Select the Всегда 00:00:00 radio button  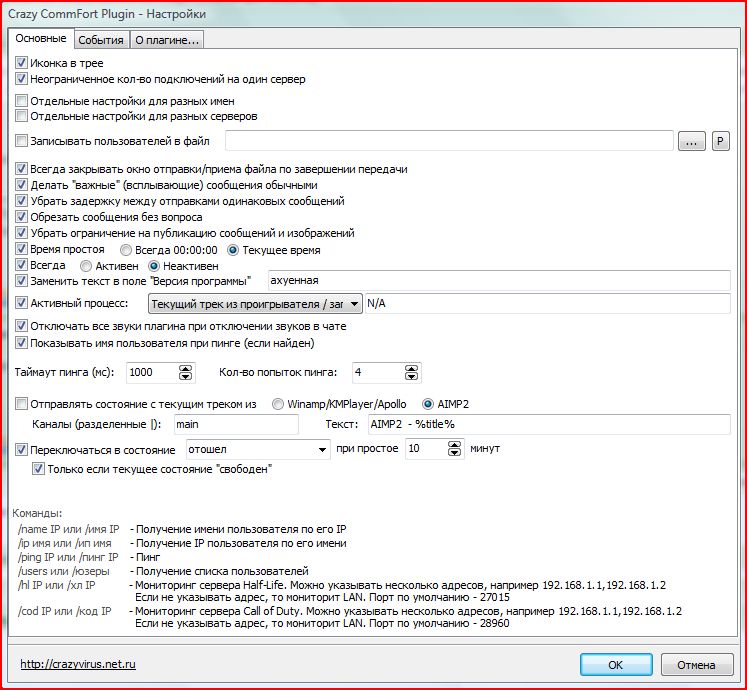click(126, 249)
